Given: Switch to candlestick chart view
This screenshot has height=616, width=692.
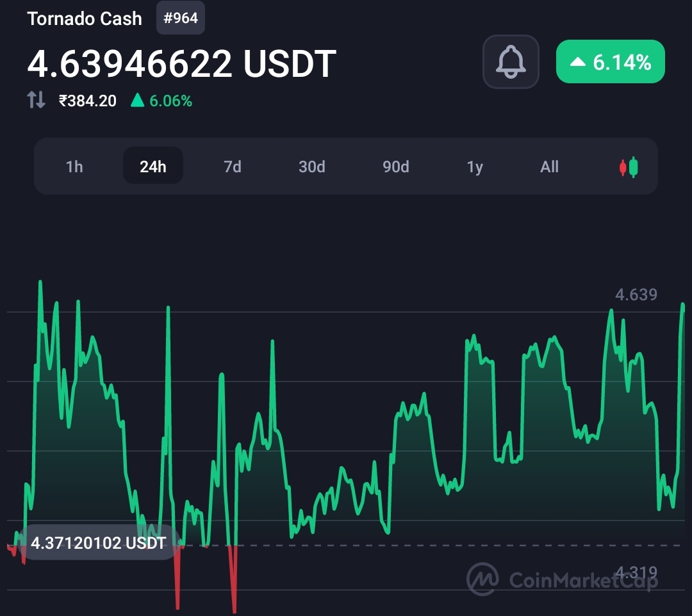Looking at the screenshot, I should pyautogui.click(x=629, y=167).
